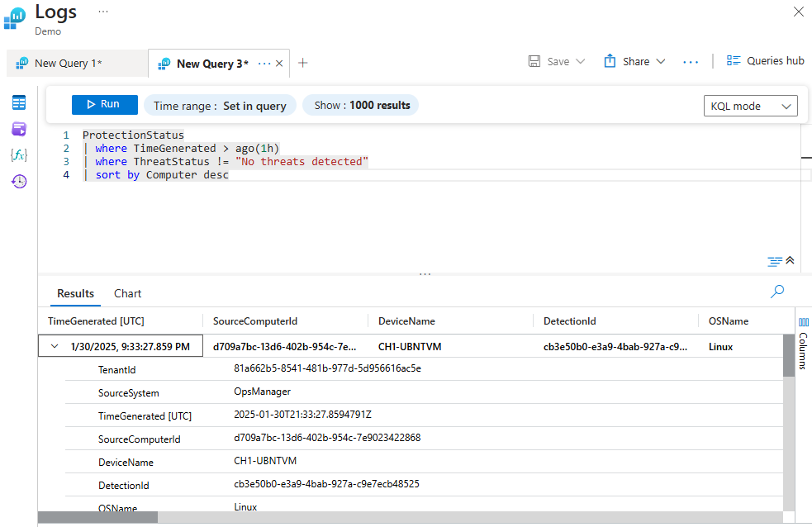
Task: Search the results with magnifier icon
Action: click(776, 292)
